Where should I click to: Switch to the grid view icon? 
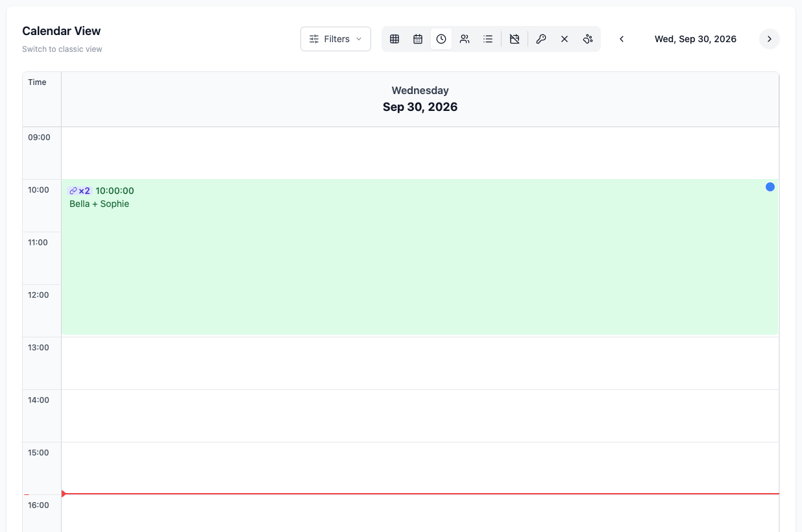[x=395, y=39]
